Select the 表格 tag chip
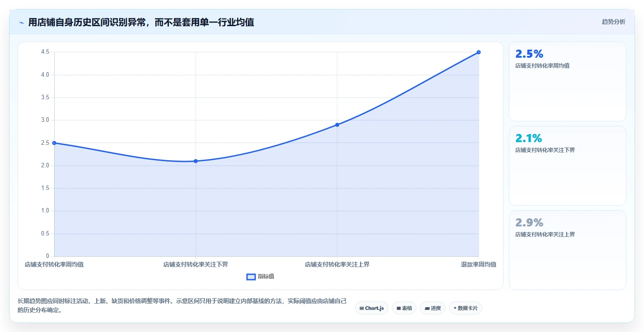 coord(404,308)
